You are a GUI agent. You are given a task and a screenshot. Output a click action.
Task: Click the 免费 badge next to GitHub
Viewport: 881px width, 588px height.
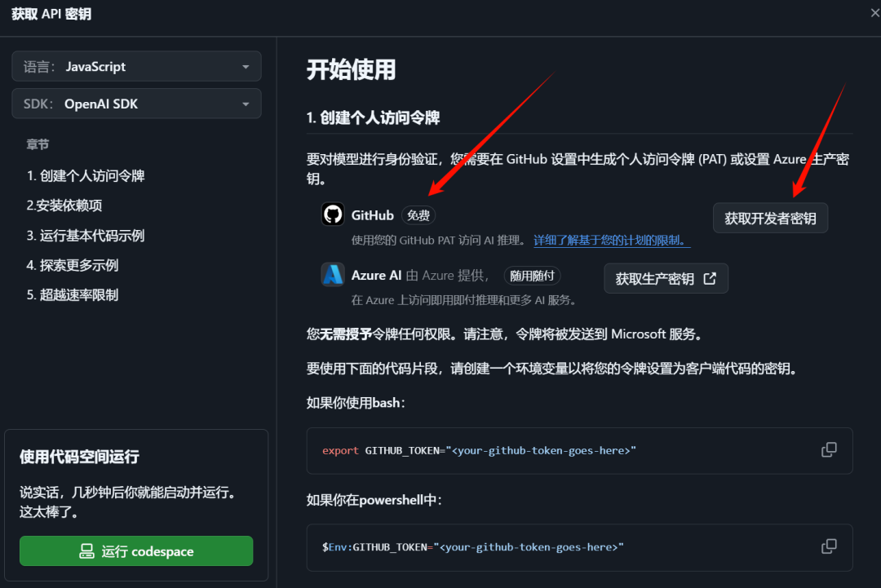[x=418, y=215]
